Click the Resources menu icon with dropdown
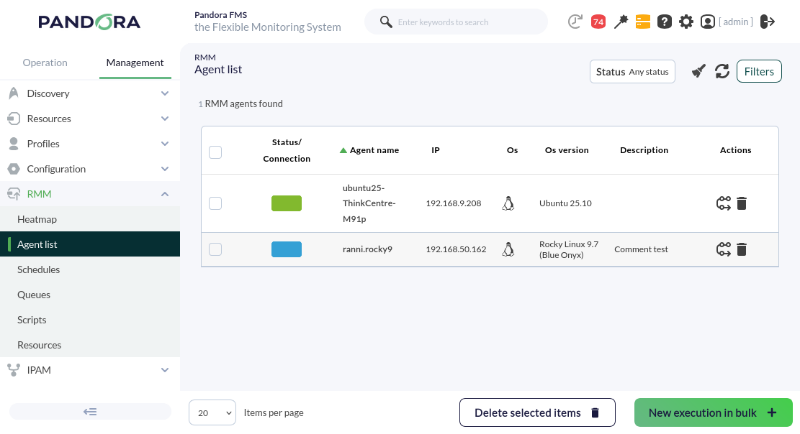The width and height of the screenshot is (800, 434). coord(14,118)
